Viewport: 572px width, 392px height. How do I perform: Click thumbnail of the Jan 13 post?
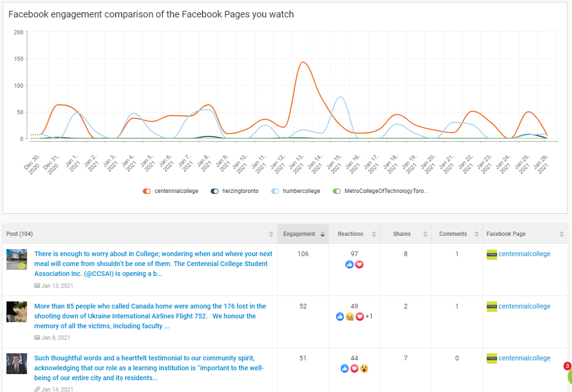[17, 259]
